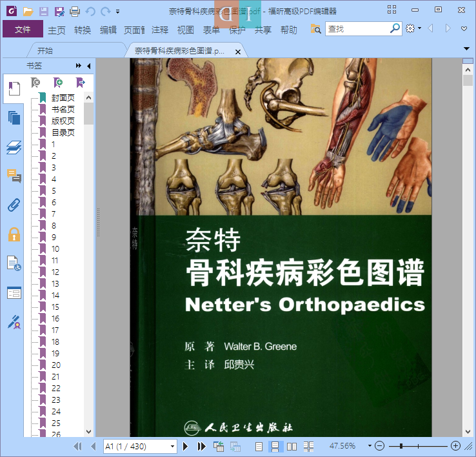Click into the 查找 search field
Image resolution: width=476 pixels, height=457 pixels.
point(358,29)
